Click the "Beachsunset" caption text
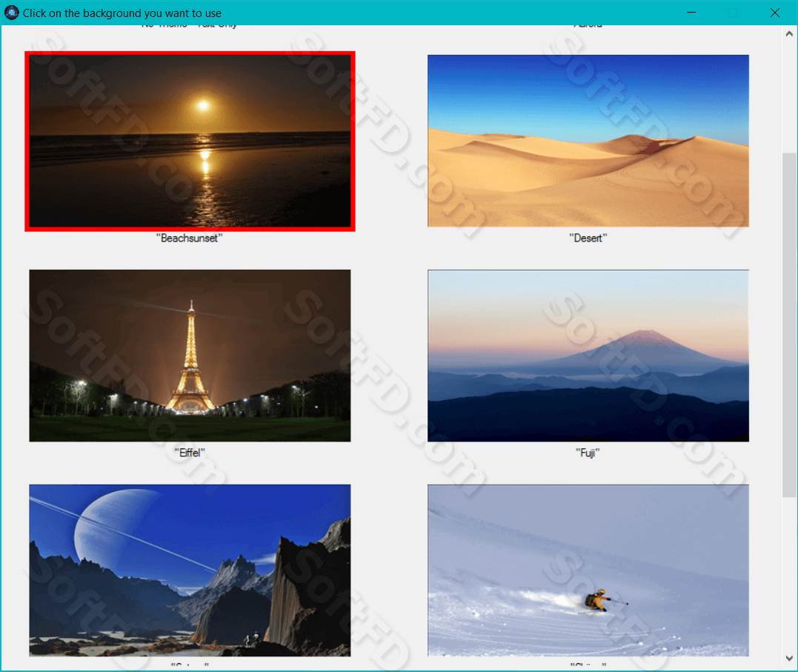The width and height of the screenshot is (798, 672). 190,239
